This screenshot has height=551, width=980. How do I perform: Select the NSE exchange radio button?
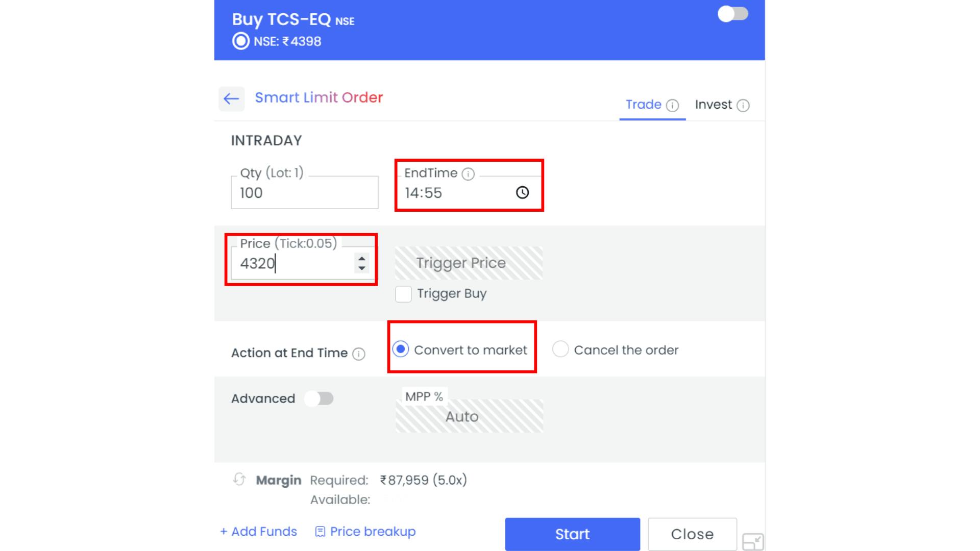[x=241, y=41]
